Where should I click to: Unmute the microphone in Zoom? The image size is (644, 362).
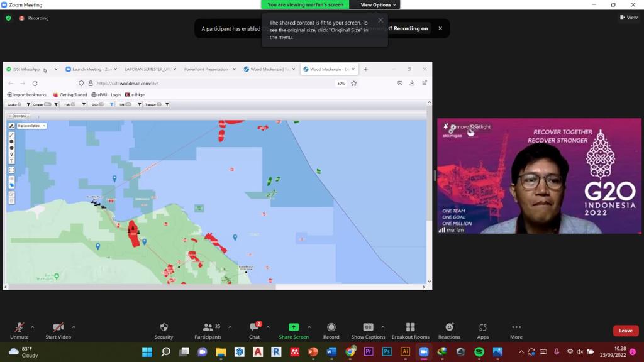19,331
